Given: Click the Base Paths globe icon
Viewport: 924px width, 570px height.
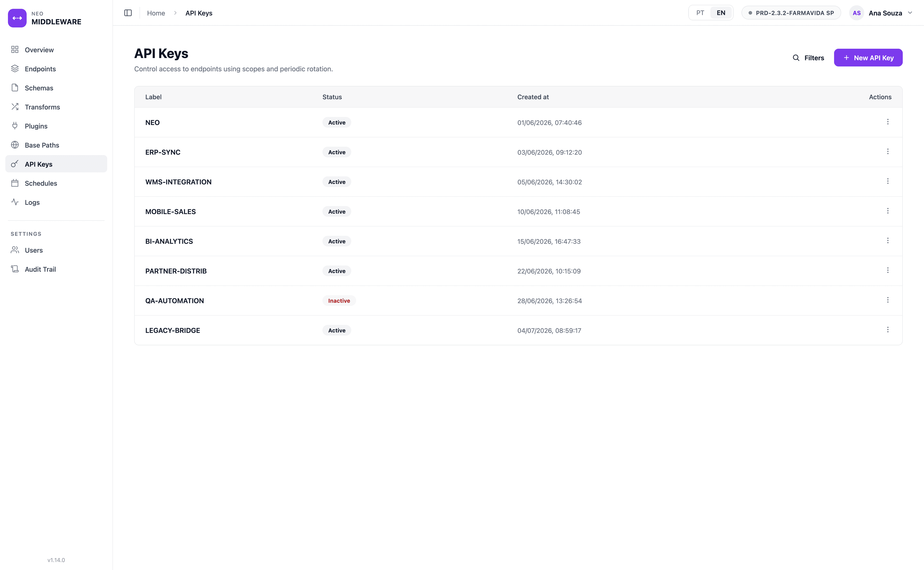Looking at the screenshot, I should (15, 145).
